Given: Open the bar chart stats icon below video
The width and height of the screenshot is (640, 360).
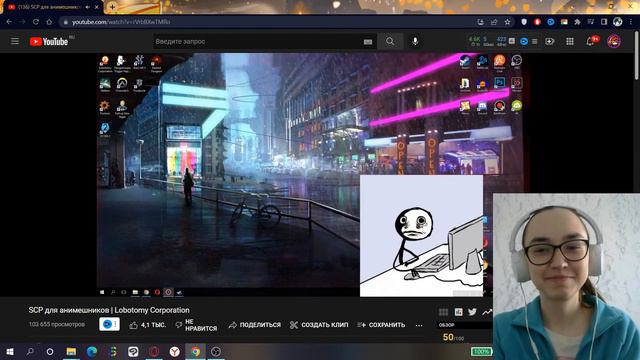Looking at the screenshot, I should click(458, 312).
